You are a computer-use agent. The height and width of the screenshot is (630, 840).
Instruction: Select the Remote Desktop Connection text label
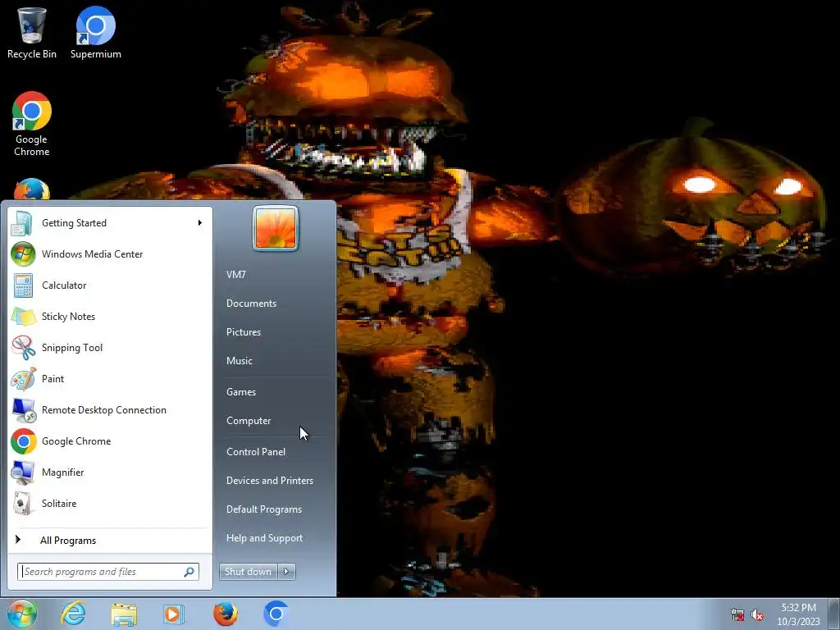[x=104, y=410]
